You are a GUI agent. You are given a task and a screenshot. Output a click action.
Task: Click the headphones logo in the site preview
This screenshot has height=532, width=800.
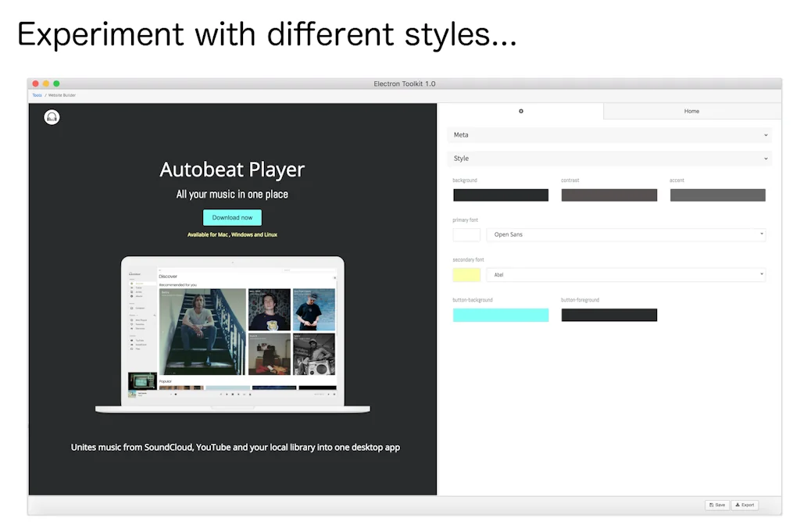[51, 116]
